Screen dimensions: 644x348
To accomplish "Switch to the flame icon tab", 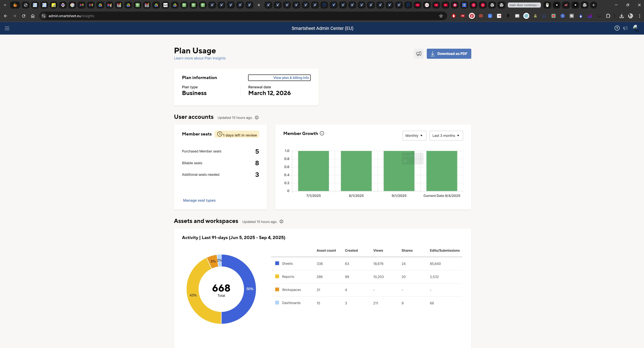I will (x=15, y=5).
